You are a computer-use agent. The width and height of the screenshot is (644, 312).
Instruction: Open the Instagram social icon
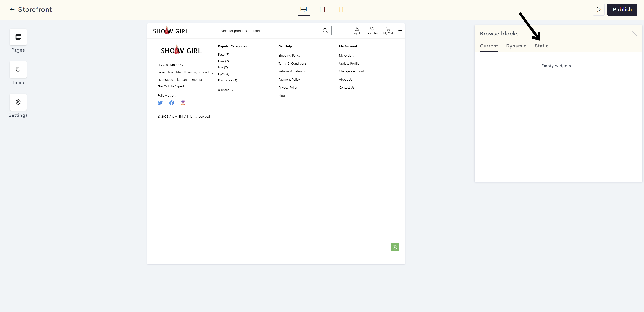pyautogui.click(x=183, y=103)
